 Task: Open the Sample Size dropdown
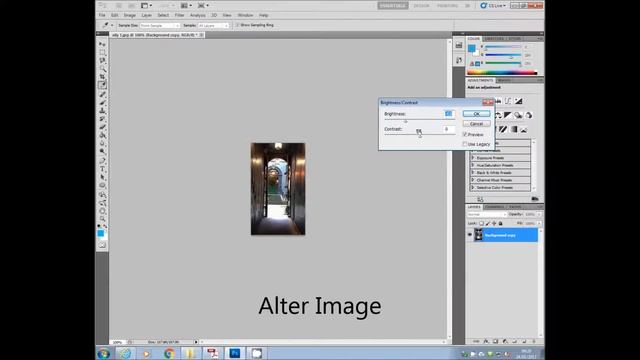[x=160, y=25]
